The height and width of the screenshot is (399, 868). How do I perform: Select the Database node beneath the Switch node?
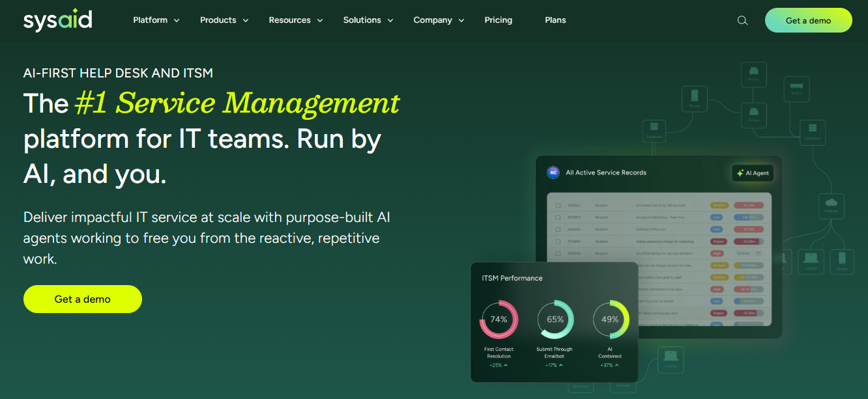(812, 132)
